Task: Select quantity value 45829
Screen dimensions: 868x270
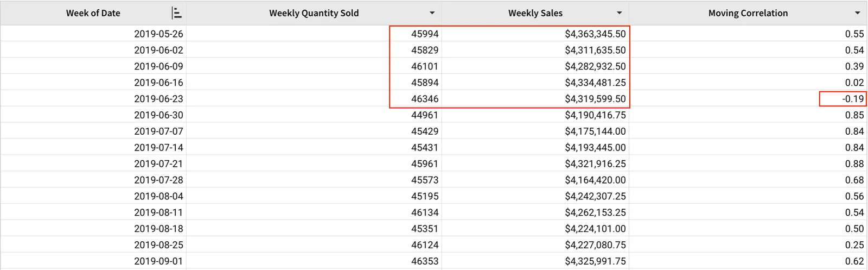Action: coord(425,50)
